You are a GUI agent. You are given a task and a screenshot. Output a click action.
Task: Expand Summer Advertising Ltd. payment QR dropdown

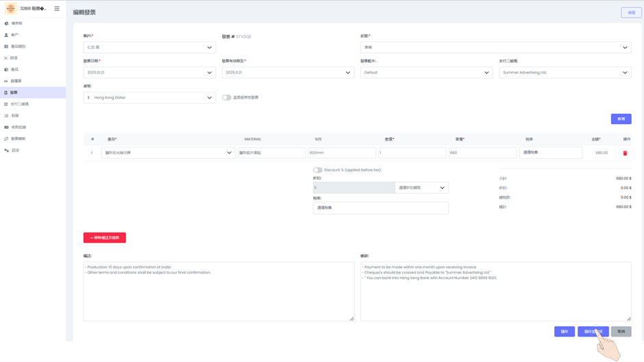click(x=565, y=73)
